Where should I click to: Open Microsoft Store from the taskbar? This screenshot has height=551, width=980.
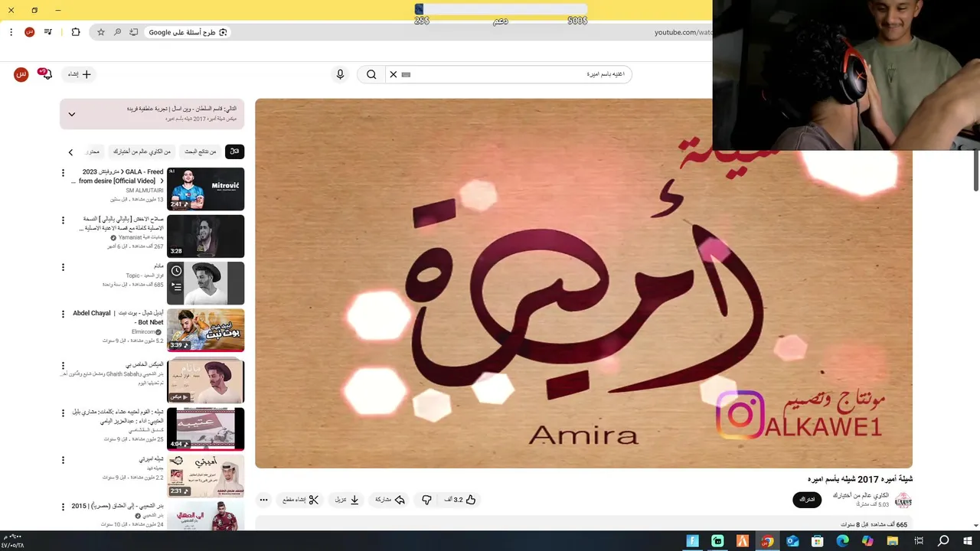(818, 541)
